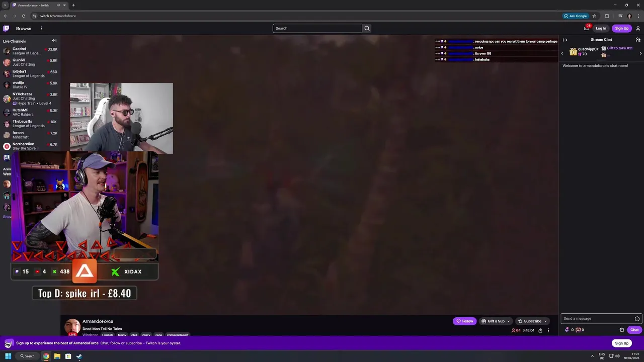Expand the Gift a Sub dropdown

(496, 321)
